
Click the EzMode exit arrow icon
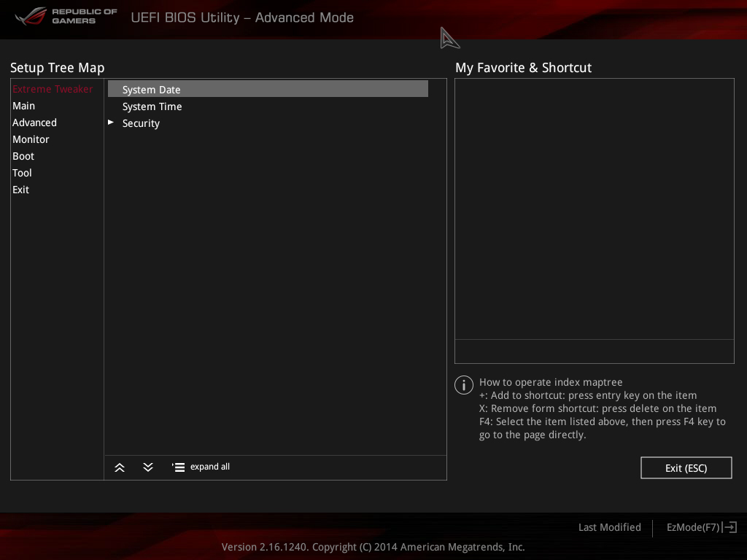point(729,527)
